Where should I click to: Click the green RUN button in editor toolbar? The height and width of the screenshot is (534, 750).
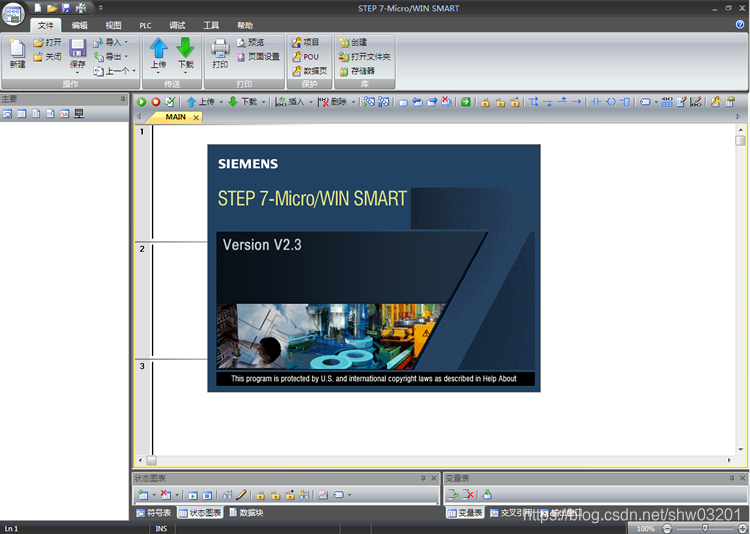[142, 102]
